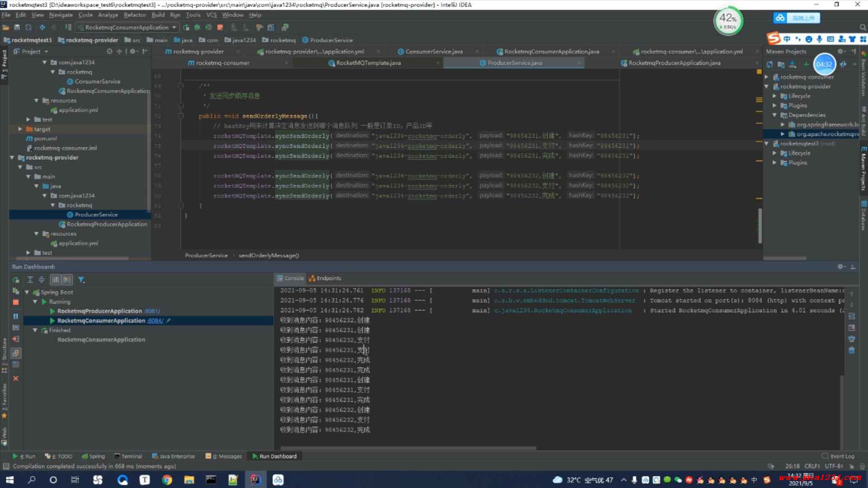Click the taskbar search magnifier icon
Image resolution: width=868 pixels, height=488 pixels.
pos(32,480)
